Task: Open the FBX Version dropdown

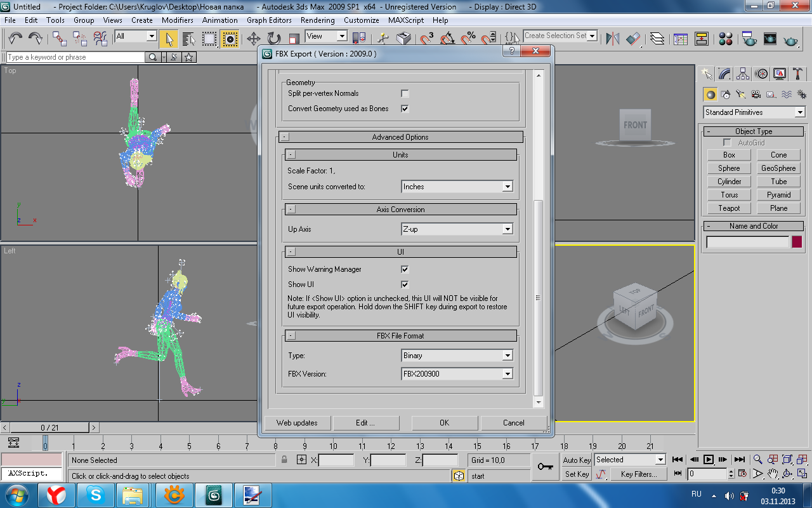Action: point(457,374)
